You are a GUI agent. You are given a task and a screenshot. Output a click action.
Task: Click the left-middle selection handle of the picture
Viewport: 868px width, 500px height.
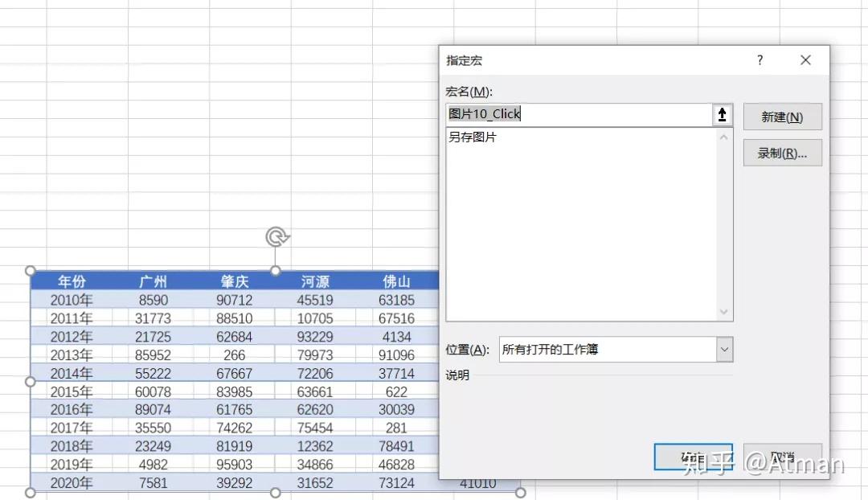pos(29,381)
